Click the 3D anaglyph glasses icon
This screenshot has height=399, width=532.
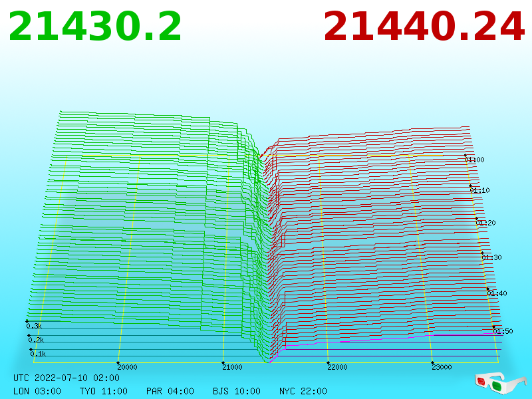pyautogui.click(x=500, y=384)
